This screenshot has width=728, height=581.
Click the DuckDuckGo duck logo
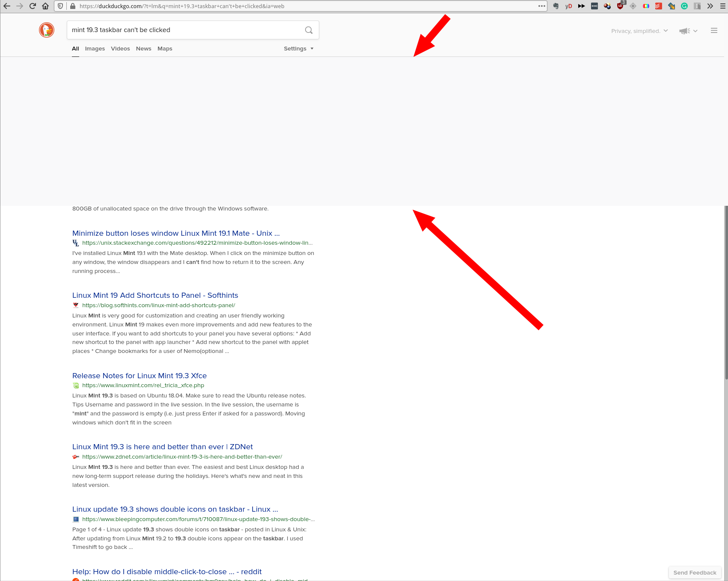[x=47, y=30]
